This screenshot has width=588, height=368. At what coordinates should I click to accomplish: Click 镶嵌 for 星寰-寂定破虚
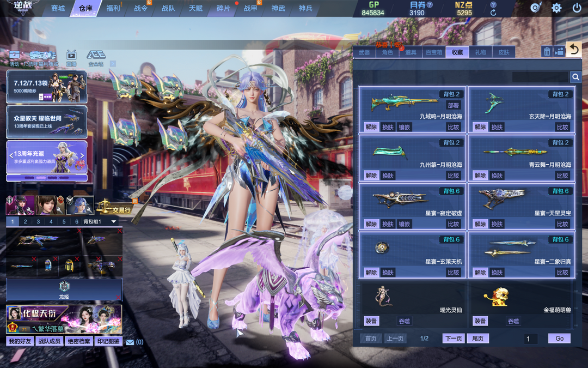[x=404, y=224]
